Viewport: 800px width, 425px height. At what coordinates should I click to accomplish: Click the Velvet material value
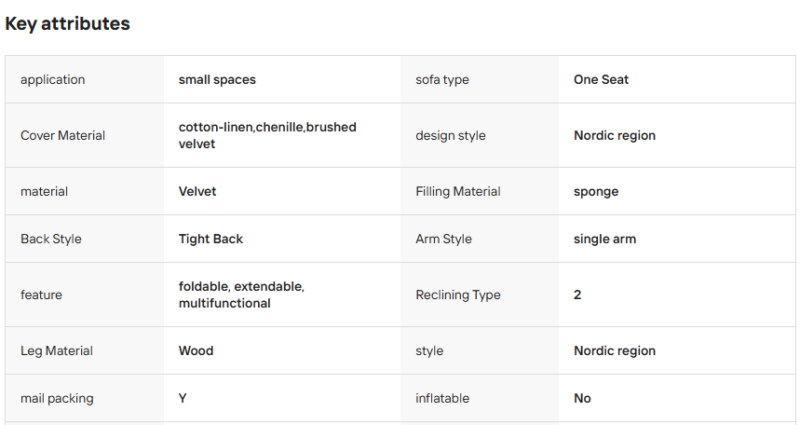click(x=197, y=191)
